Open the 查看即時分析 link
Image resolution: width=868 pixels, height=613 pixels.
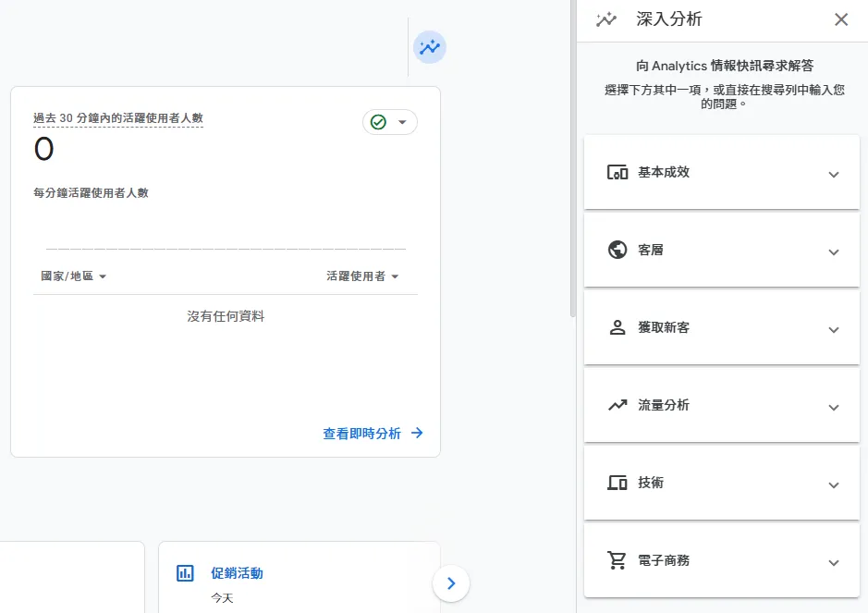[x=373, y=434]
